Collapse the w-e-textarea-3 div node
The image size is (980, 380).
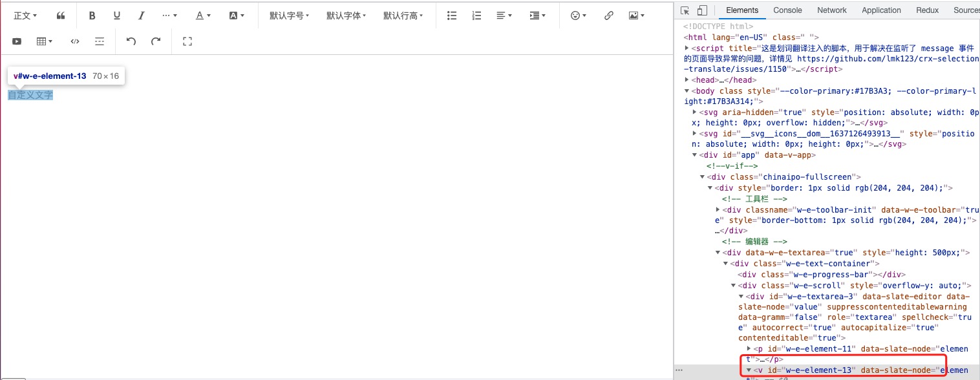[x=741, y=296]
